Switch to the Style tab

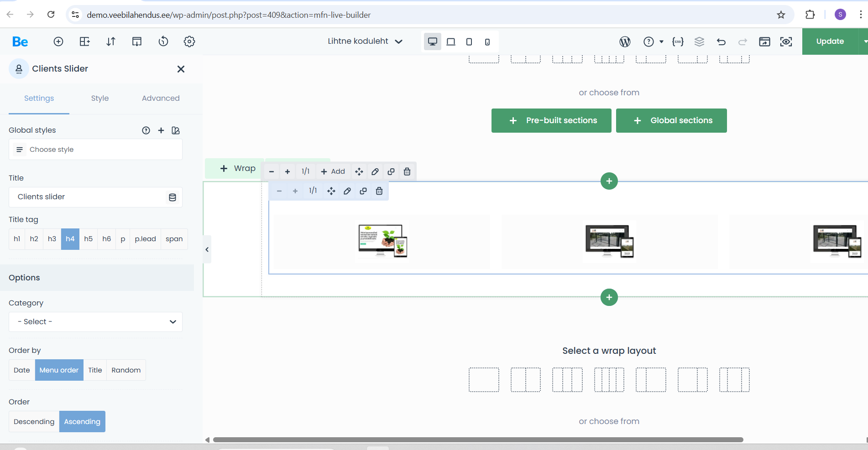(x=99, y=98)
